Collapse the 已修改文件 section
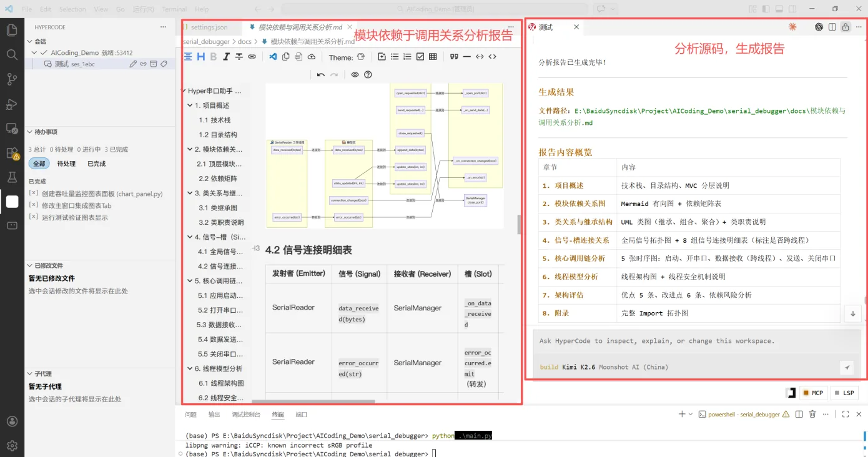The width and height of the screenshot is (868, 457). 30,265
